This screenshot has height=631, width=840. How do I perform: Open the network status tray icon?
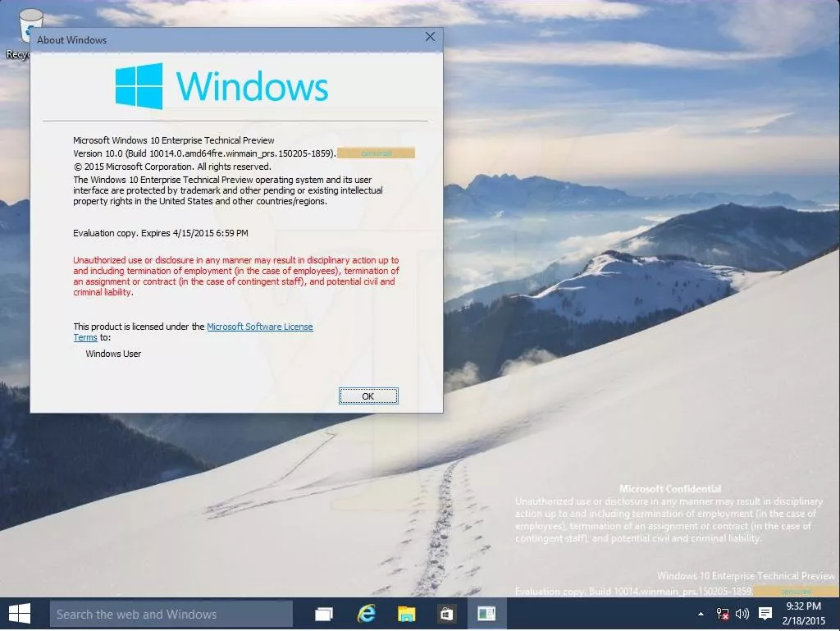722,614
